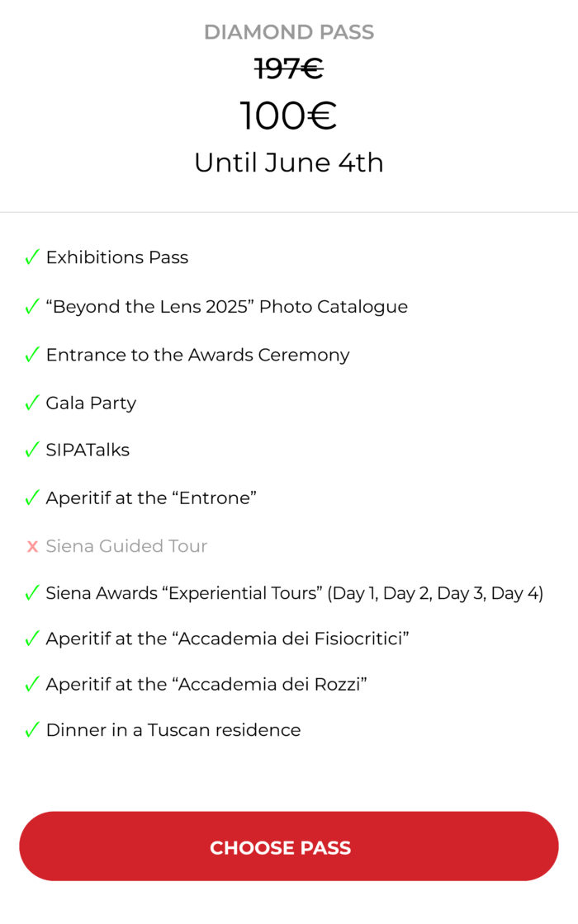Click the Siena Guided Tour greyed-out item
The width and height of the screenshot is (578, 924).
(x=127, y=546)
